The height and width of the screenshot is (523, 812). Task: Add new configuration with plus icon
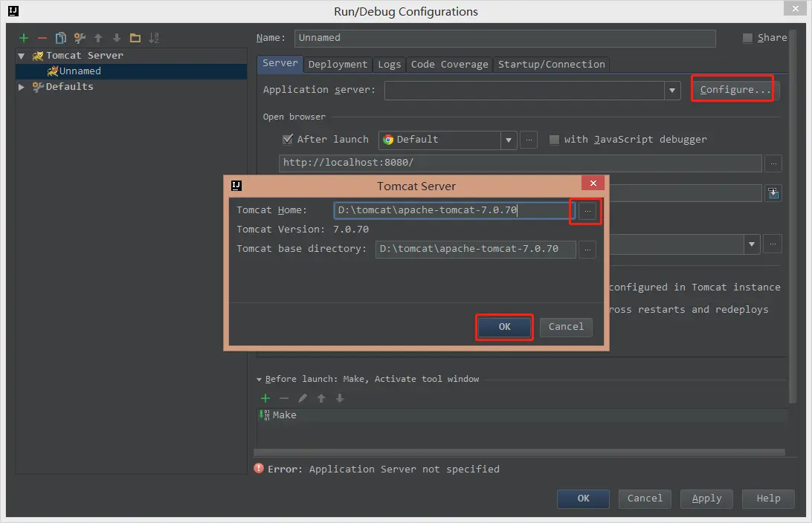tap(24, 38)
